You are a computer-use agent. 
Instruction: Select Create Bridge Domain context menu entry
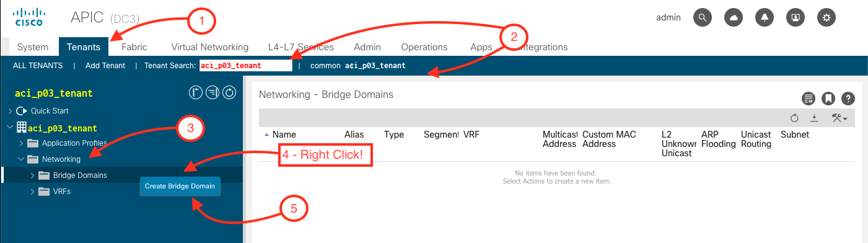click(180, 186)
